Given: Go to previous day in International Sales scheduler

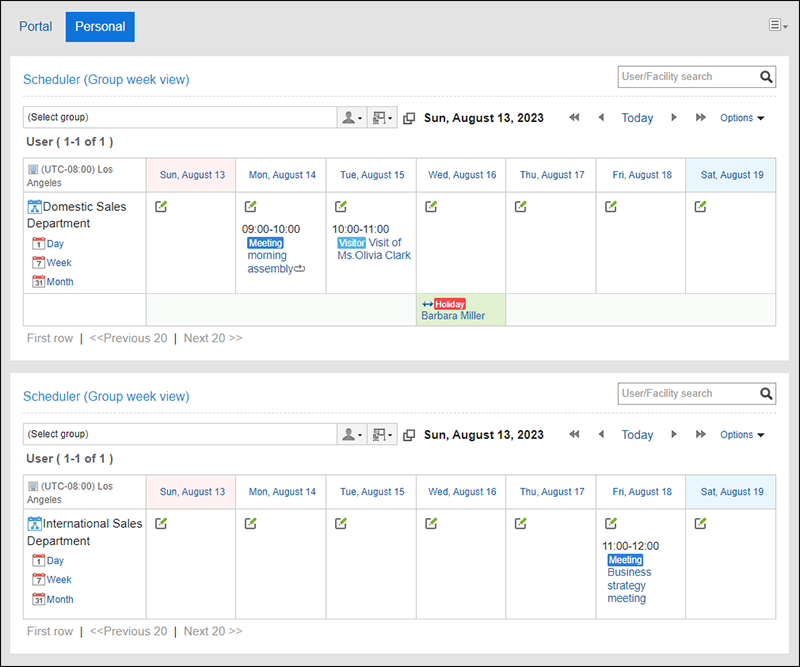Looking at the screenshot, I should [601, 434].
